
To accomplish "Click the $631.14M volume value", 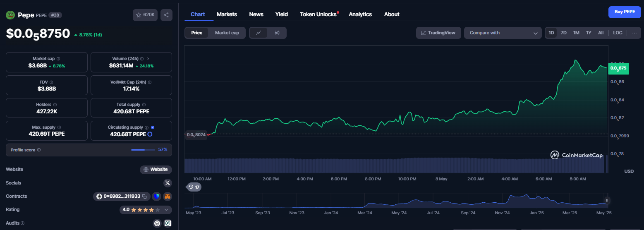I will pyautogui.click(x=121, y=65).
